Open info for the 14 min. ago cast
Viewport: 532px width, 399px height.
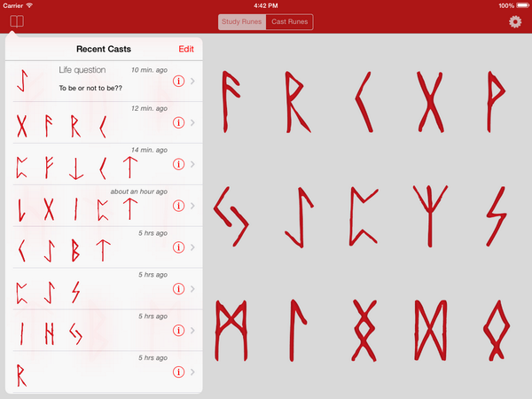(x=178, y=164)
